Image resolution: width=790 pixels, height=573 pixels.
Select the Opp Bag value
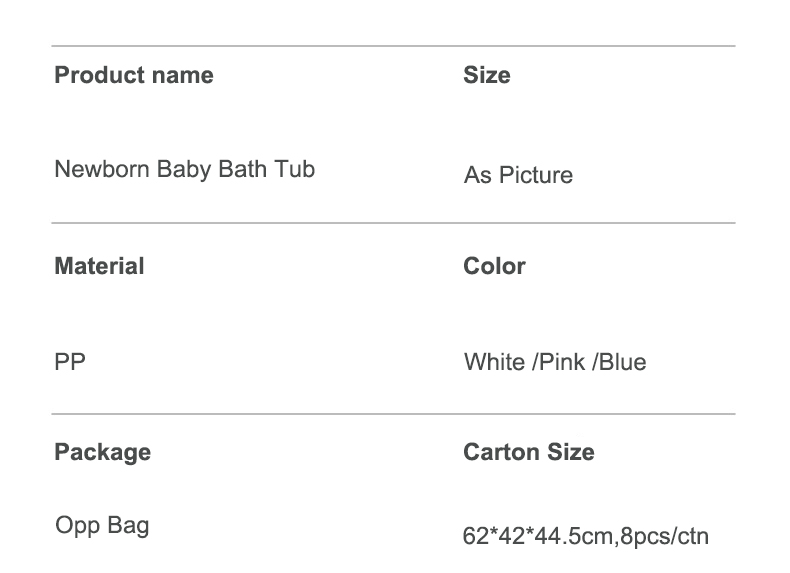point(102,526)
